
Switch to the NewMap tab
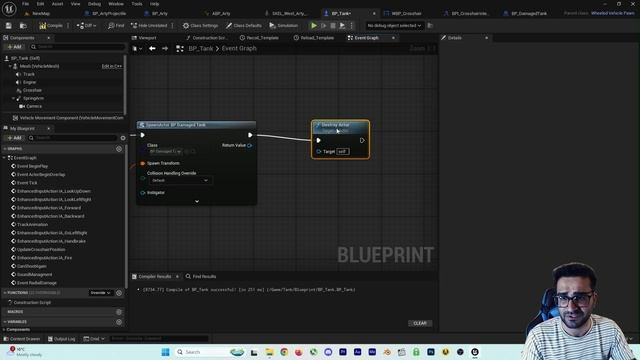[41, 13]
